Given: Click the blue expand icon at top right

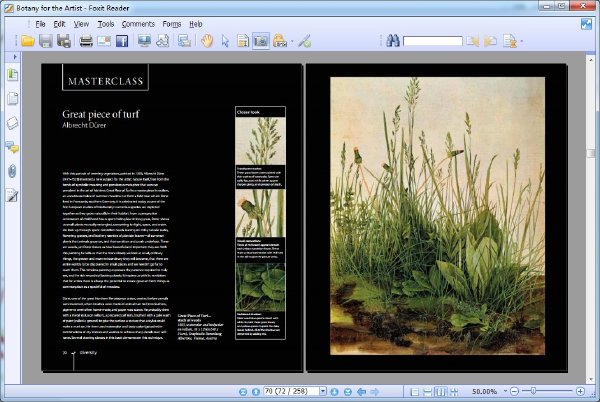Looking at the screenshot, I should tap(586, 24).
